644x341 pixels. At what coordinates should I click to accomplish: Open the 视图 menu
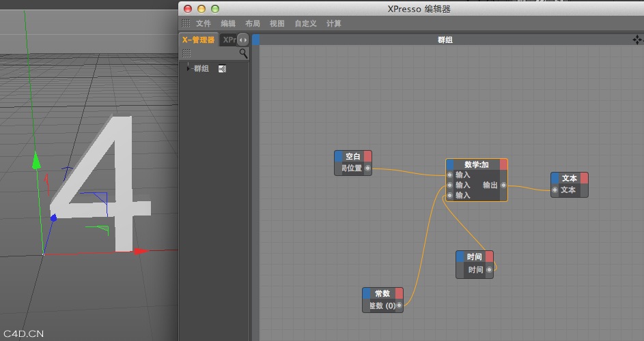click(277, 23)
